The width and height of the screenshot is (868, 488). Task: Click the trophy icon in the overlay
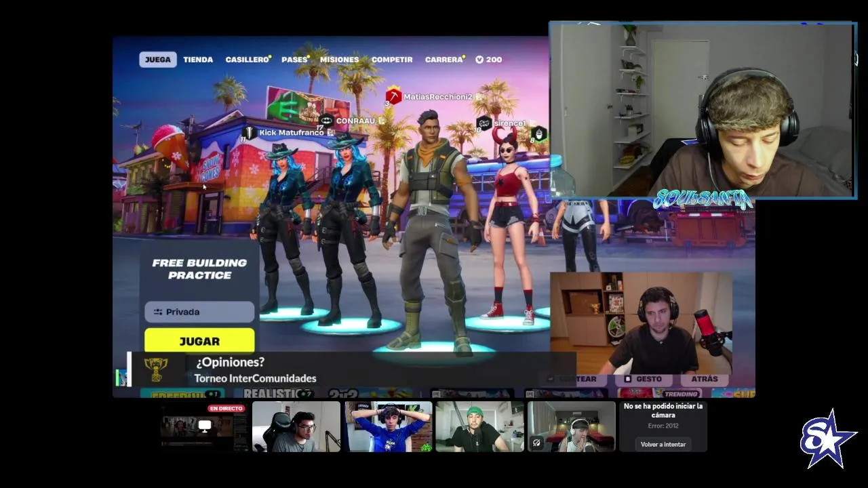coord(155,369)
